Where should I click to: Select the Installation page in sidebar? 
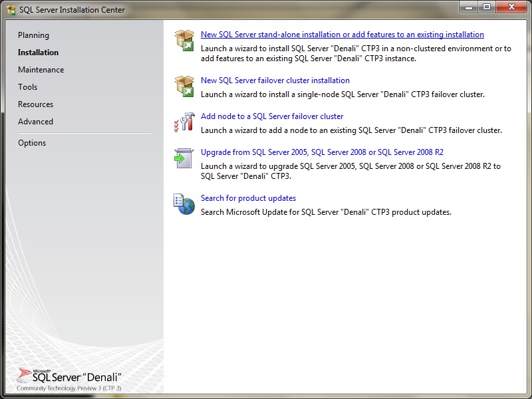[38, 53]
